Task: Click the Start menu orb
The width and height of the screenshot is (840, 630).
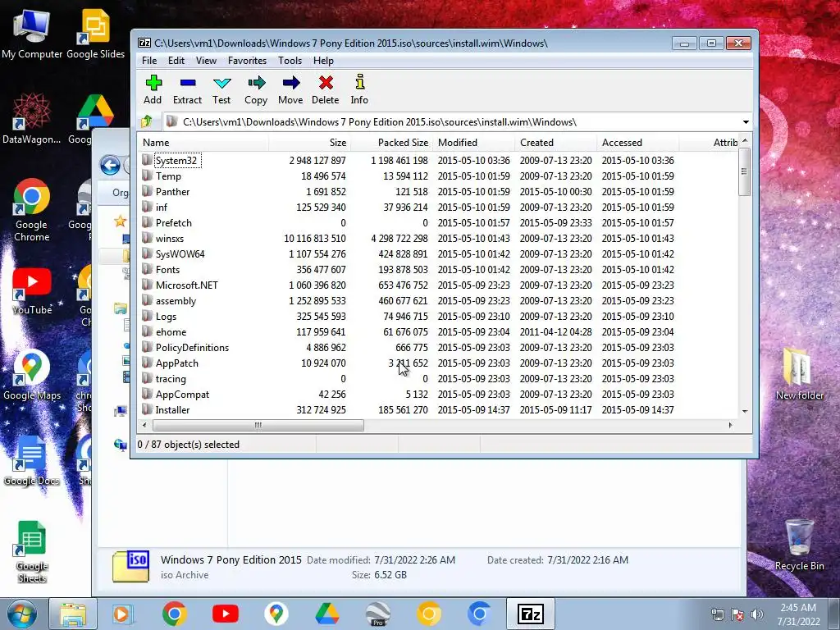Action: coord(22,614)
